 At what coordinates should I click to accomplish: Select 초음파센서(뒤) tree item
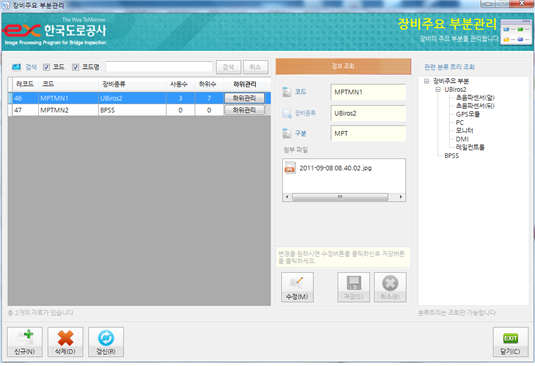coord(475,106)
